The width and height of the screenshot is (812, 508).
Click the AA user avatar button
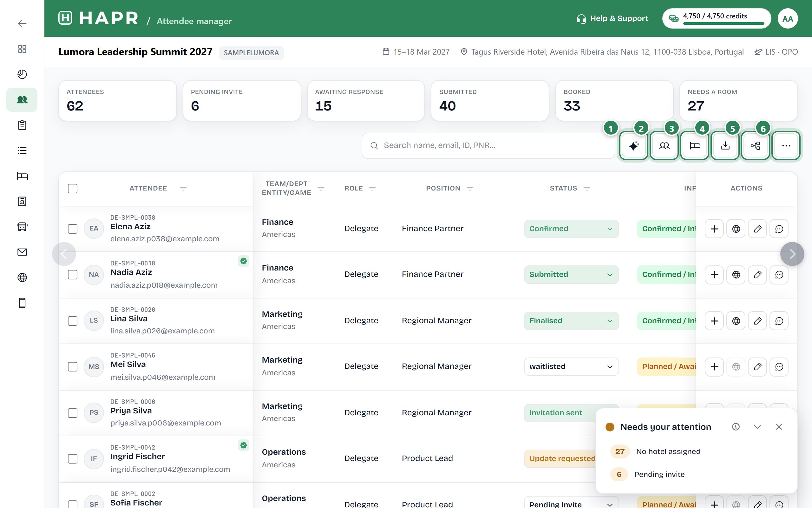click(x=788, y=18)
